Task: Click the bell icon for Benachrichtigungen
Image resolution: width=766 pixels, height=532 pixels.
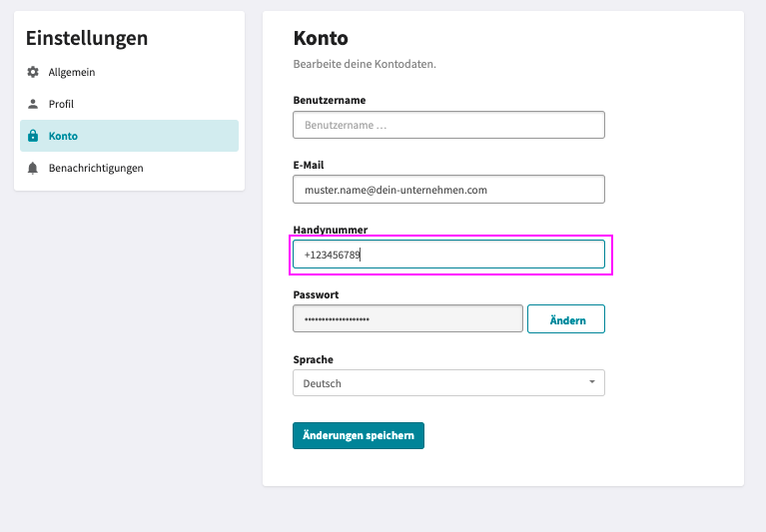Action: pyautogui.click(x=33, y=168)
